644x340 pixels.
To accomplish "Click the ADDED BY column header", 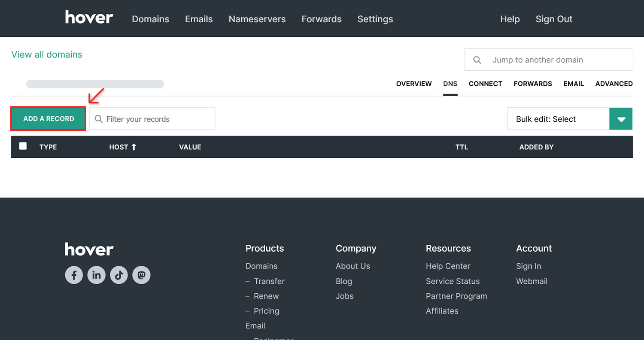I will (536, 147).
